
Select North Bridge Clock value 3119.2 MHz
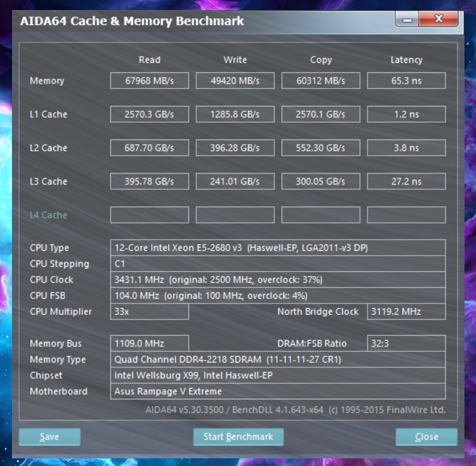(406, 312)
